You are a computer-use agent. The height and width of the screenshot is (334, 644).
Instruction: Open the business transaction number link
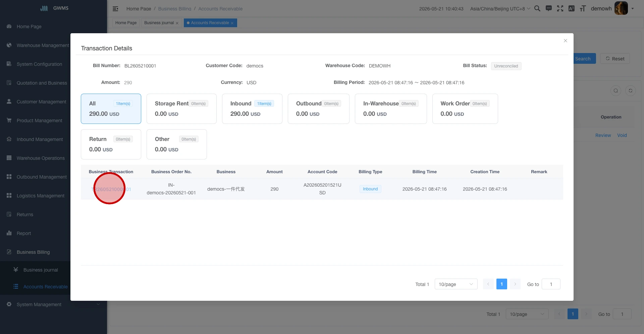[x=111, y=189]
